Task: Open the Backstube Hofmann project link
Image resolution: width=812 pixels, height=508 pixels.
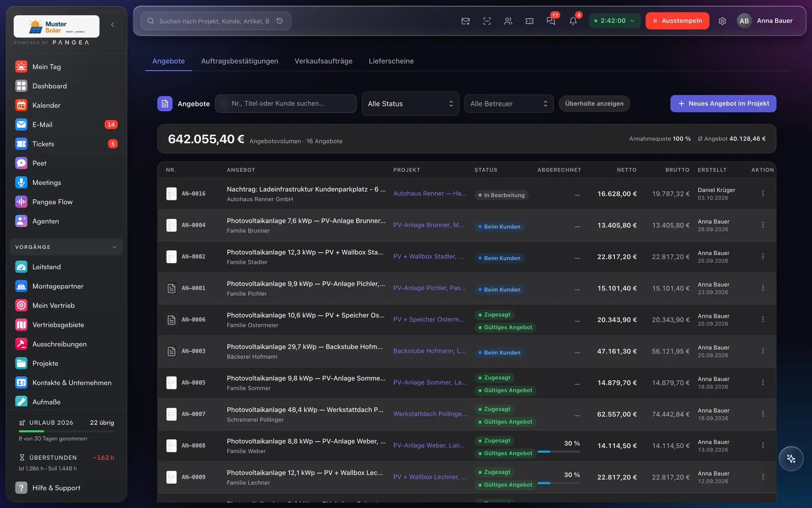Action: pyautogui.click(x=429, y=351)
